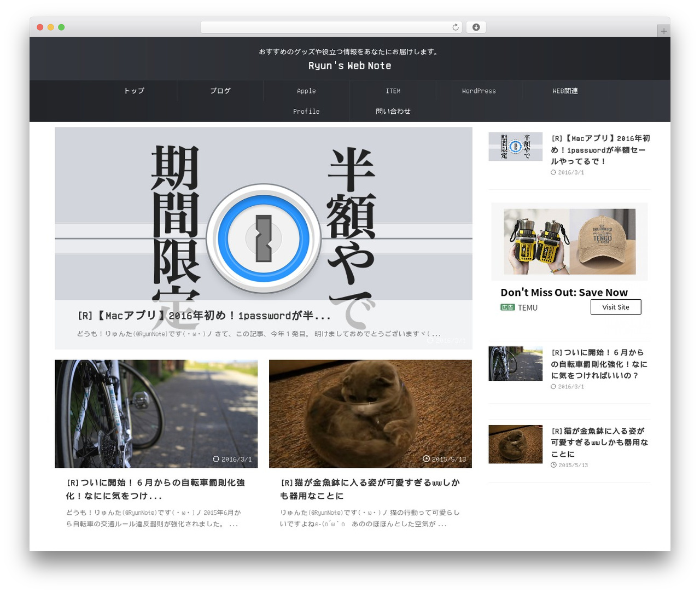Click the 2015/5/13 date on cat image
This screenshot has width=700, height=593.
coord(445,459)
